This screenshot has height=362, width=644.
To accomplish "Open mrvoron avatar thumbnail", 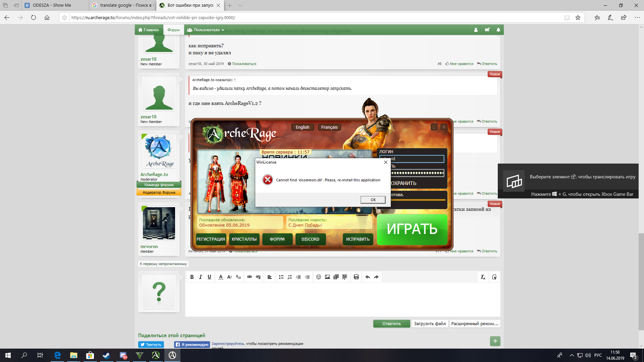I will [159, 223].
